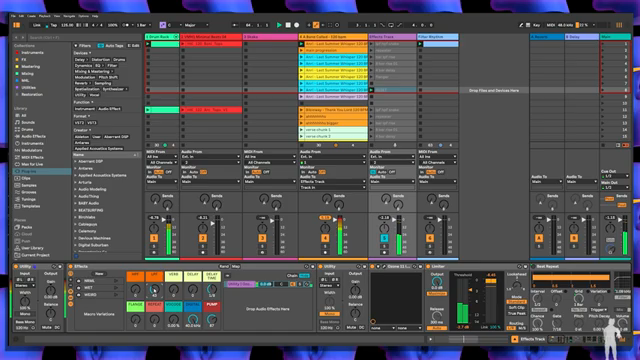Click the Arrangement Record button
Image resolution: width=640 pixels, height=360 pixels.
tap(297, 25)
